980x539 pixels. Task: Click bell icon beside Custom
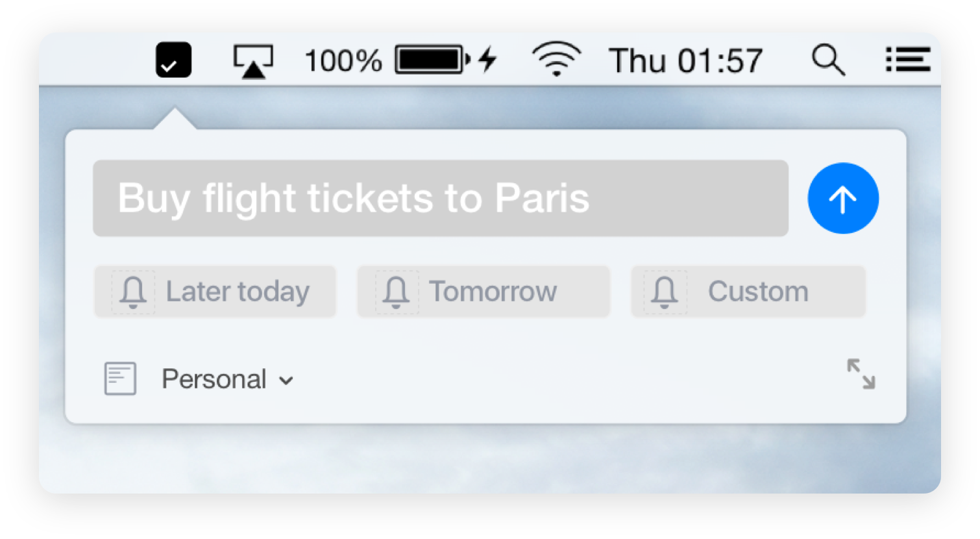pos(665,292)
